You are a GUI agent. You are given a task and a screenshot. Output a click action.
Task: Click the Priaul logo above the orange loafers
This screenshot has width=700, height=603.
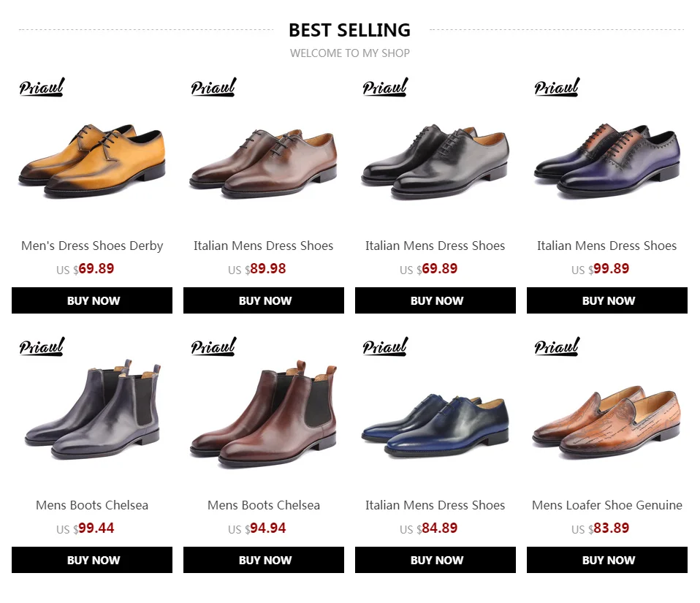(x=557, y=346)
